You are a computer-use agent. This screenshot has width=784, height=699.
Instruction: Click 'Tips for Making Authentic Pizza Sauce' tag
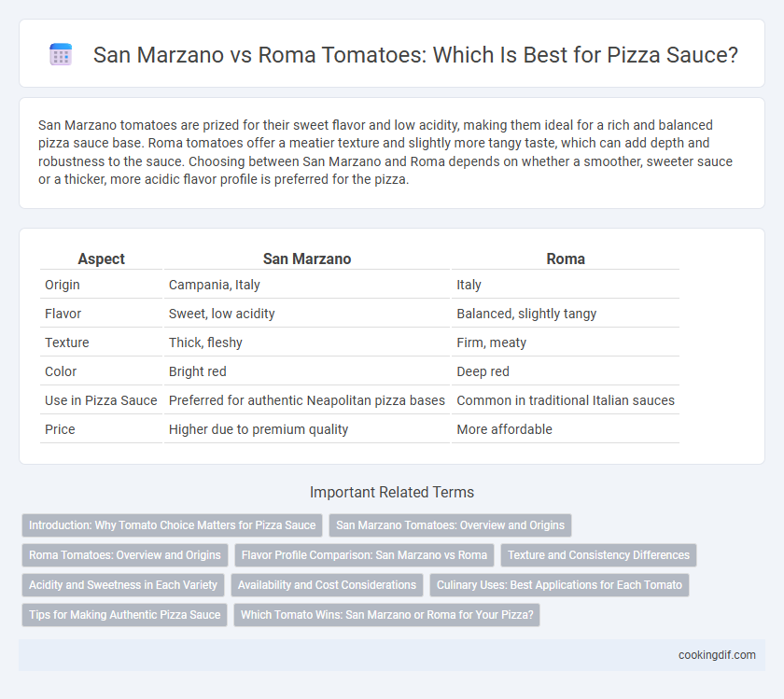[124, 614]
